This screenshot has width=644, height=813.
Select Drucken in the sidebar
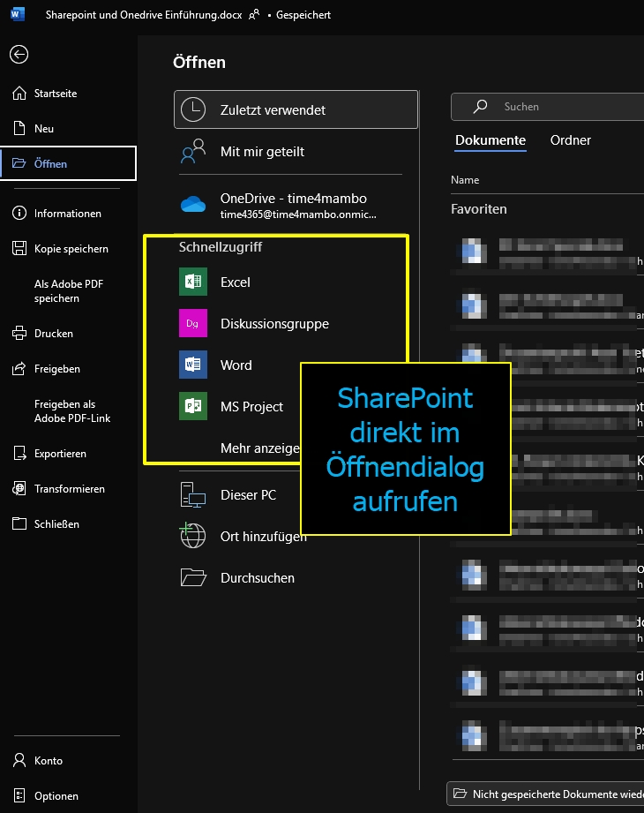point(53,334)
